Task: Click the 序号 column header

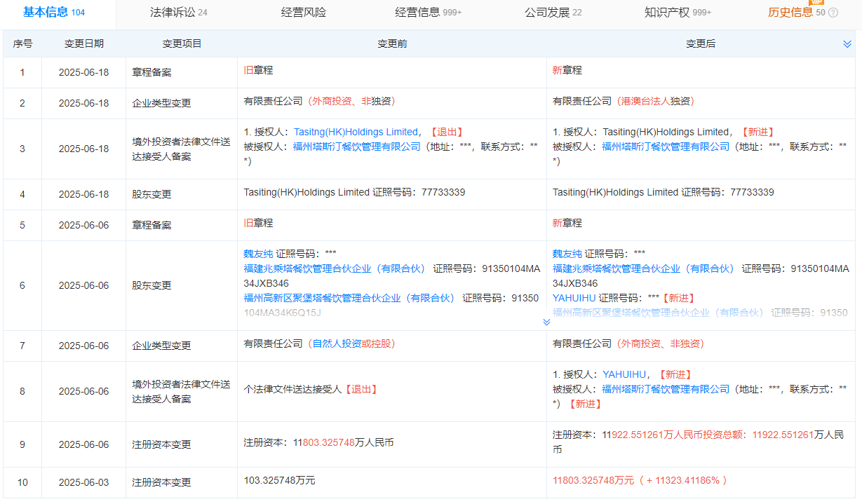Action: (x=22, y=43)
